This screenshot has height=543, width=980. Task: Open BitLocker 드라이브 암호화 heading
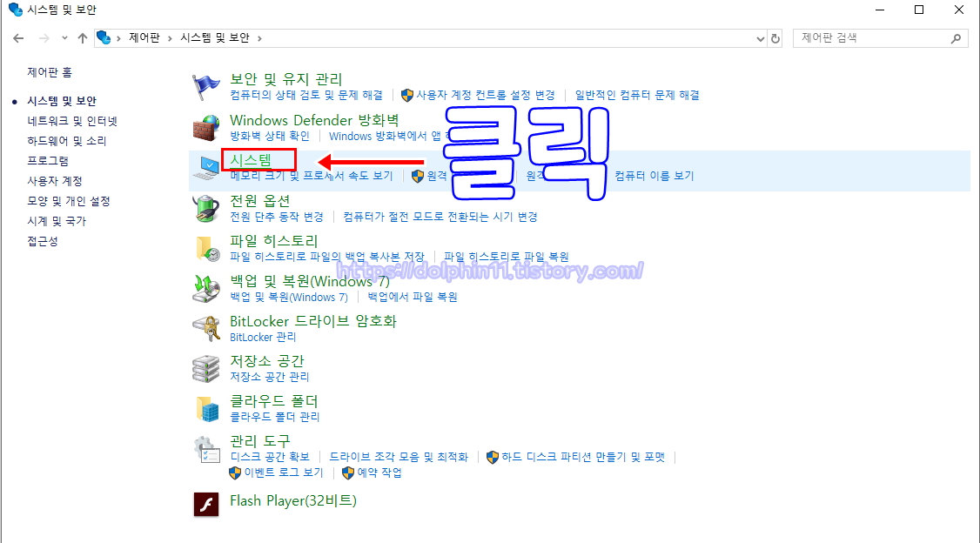click(x=313, y=321)
